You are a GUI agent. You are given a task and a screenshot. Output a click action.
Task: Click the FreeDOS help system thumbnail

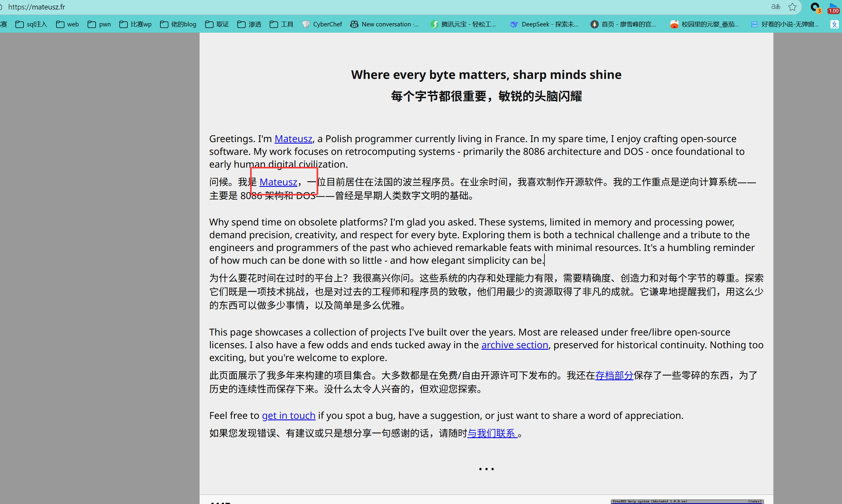[687, 502]
